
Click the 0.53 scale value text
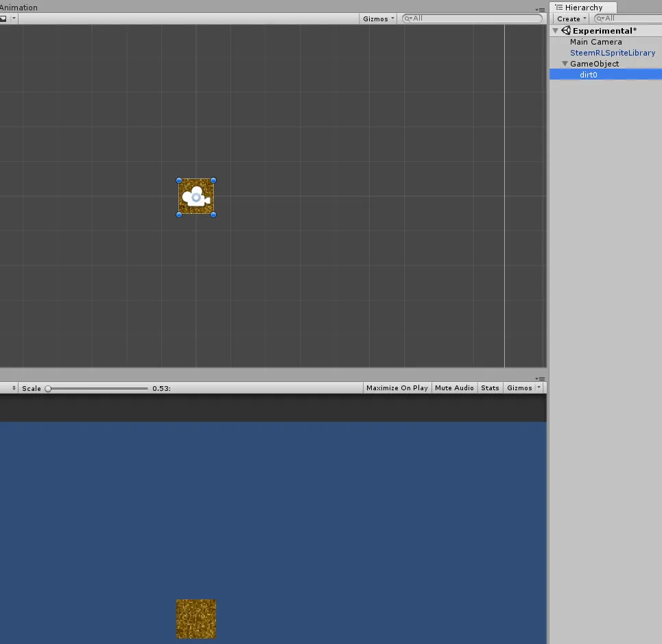click(161, 389)
